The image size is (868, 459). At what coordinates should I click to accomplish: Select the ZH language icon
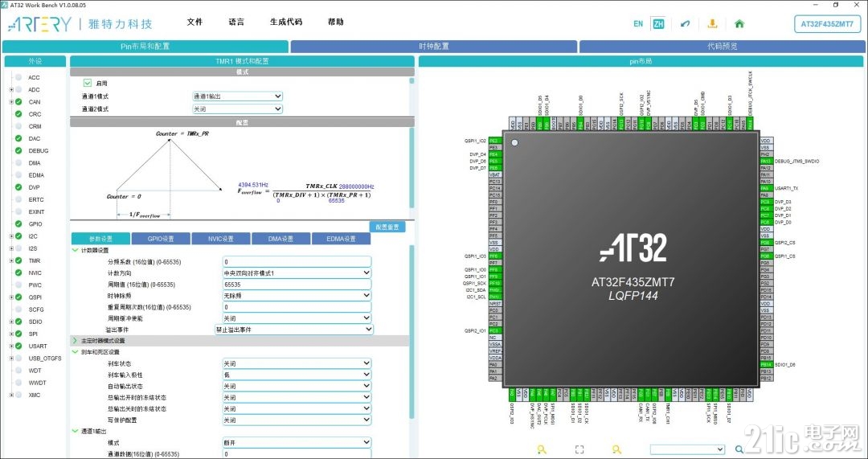point(658,24)
